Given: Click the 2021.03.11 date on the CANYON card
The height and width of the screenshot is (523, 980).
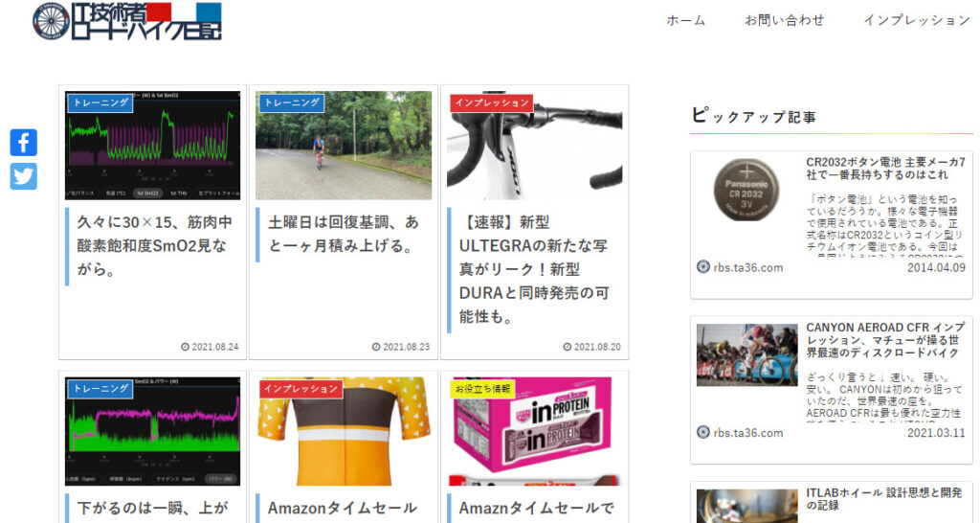Looking at the screenshot, I should coord(936,432).
